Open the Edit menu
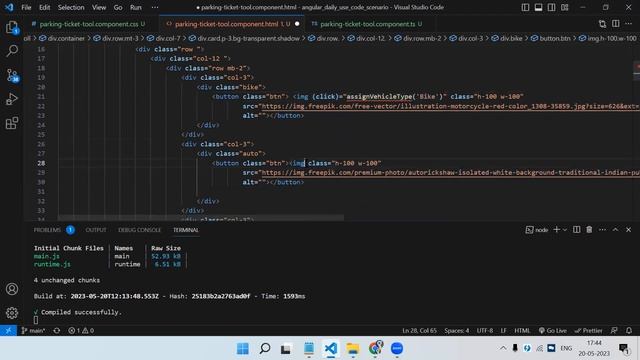The height and width of the screenshot is (360, 640). click(x=44, y=7)
